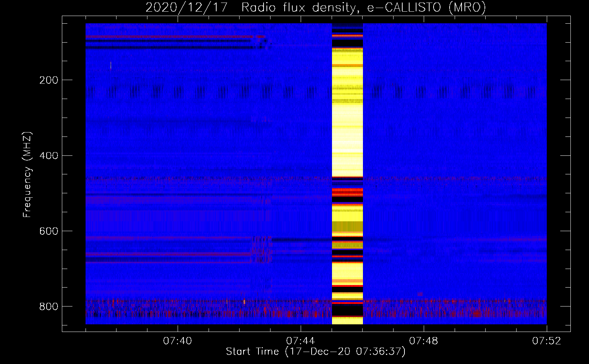Click the '800' frequency tick label
This screenshot has width=589, height=364.
pos(49,306)
